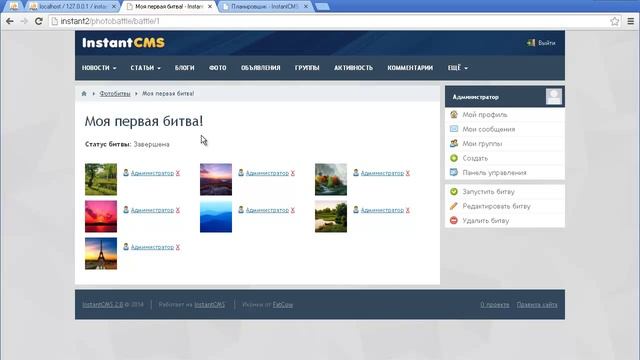Click the Запустить битву link
Screen dimensions: 640x360
(x=488, y=191)
